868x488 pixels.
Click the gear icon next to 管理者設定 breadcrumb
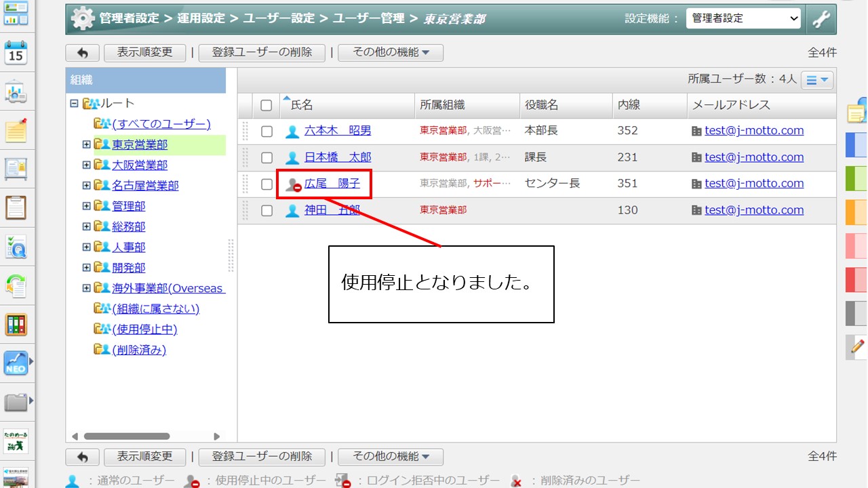click(x=83, y=19)
